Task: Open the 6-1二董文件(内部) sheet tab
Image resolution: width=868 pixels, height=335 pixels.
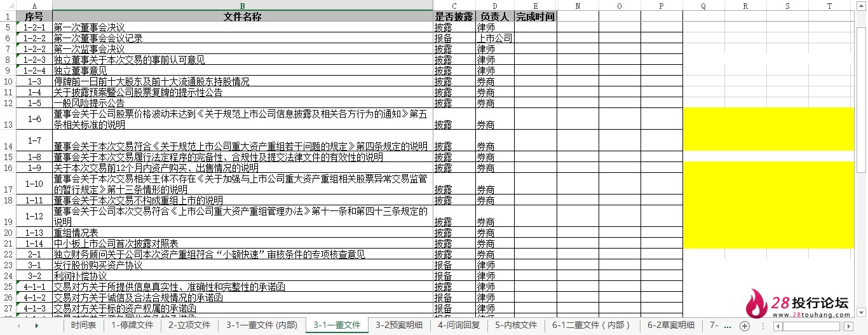Action: pyautogui.click(x=592, y=325)
